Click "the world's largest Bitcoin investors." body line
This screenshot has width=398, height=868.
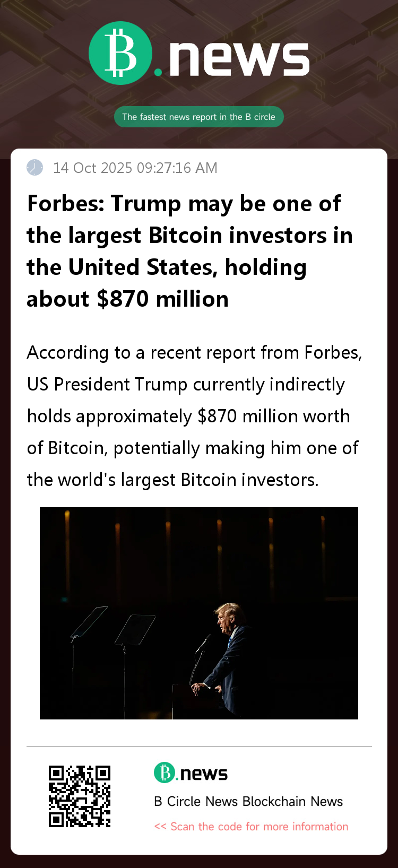click(172, 480)
